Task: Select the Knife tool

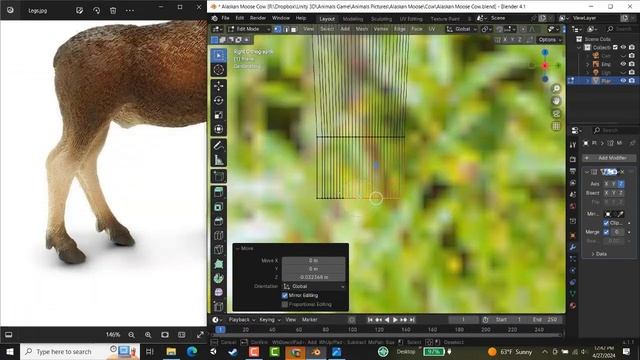Action: tap(219, 249)
